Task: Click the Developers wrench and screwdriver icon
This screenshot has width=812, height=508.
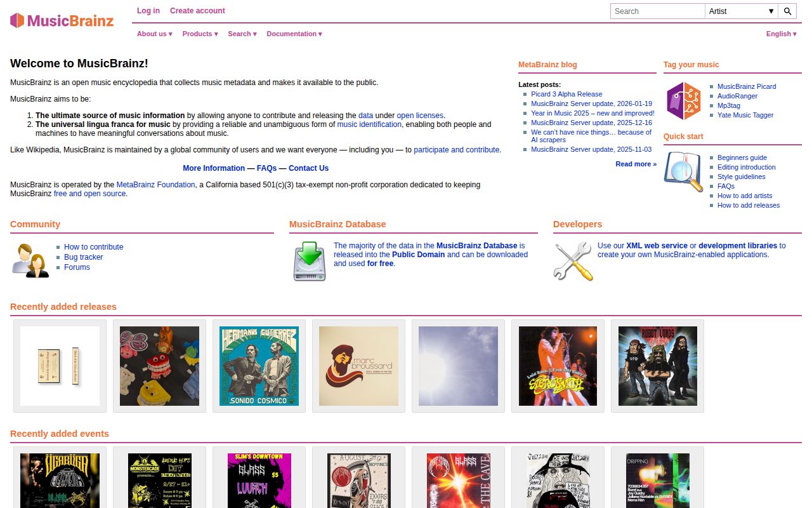Action: [x=573, y=261]
